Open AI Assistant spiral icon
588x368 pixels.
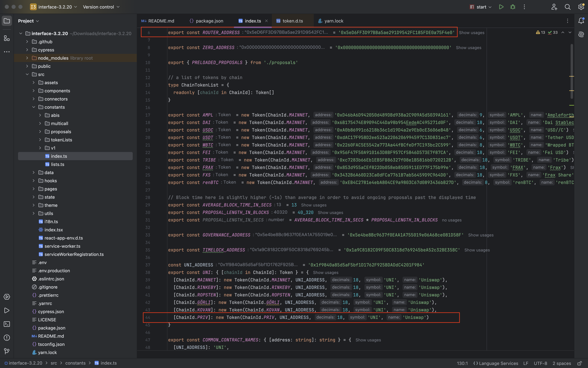[581, 35]
